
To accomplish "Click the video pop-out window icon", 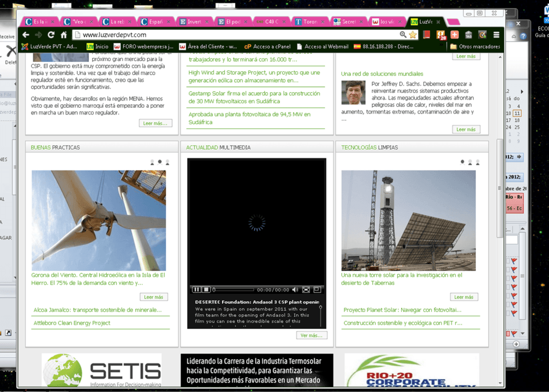I will tap(317, 289).
